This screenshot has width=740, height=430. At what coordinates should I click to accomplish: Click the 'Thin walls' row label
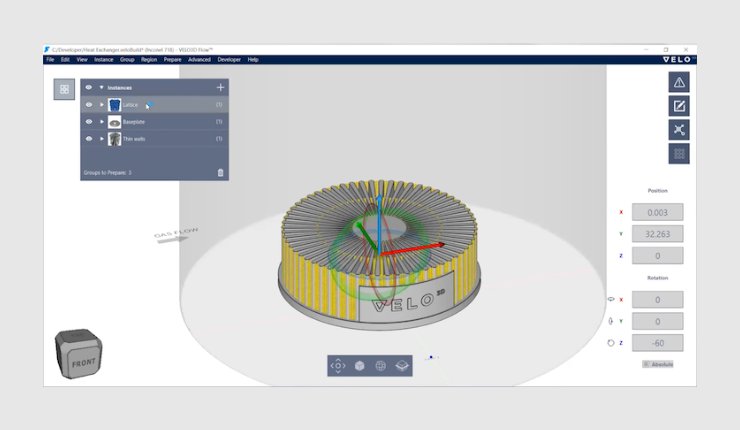click(134, 139)
